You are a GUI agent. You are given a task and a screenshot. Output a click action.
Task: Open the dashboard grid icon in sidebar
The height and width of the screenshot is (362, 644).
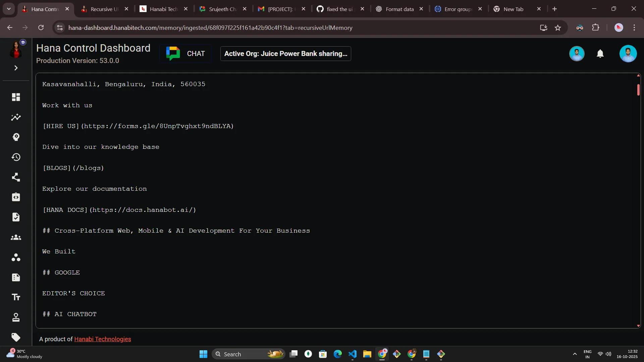(16, 97)
